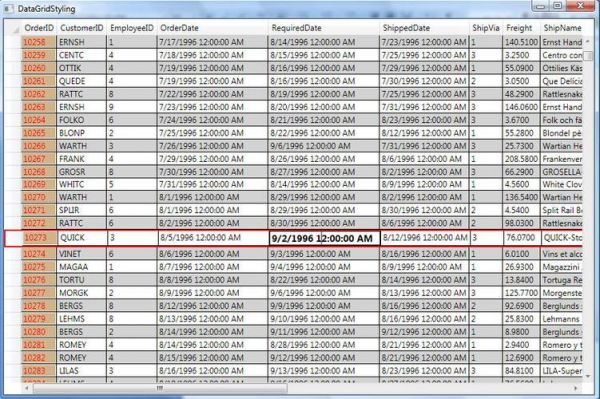Select CustomerID cell MAGAA

click(x=82, y=267)
